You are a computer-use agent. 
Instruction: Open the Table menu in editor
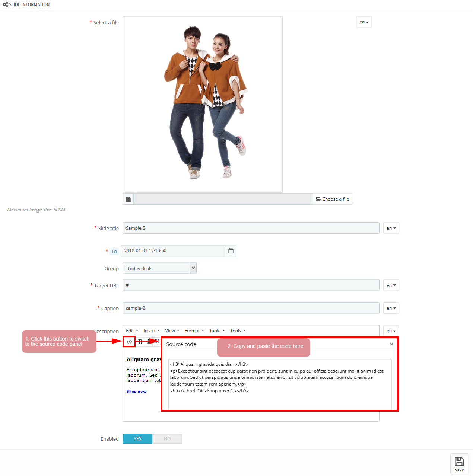217,331
